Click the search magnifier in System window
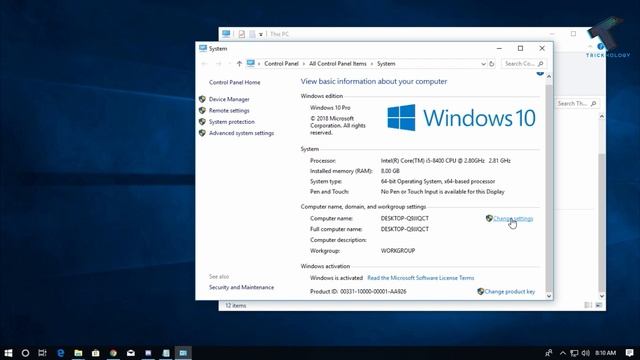 [x=540, y=64]
